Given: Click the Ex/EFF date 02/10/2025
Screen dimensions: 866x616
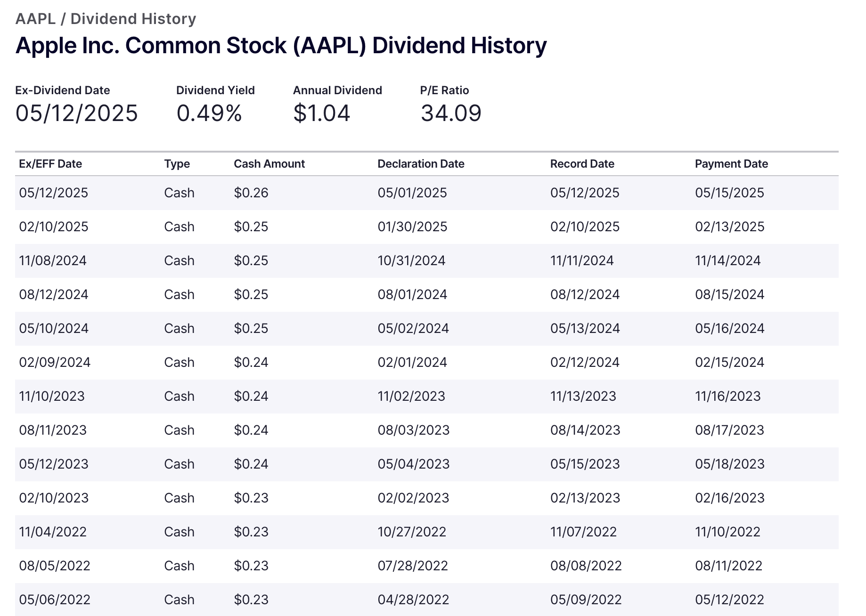Looking at the screenshot, I should (54, 227).
